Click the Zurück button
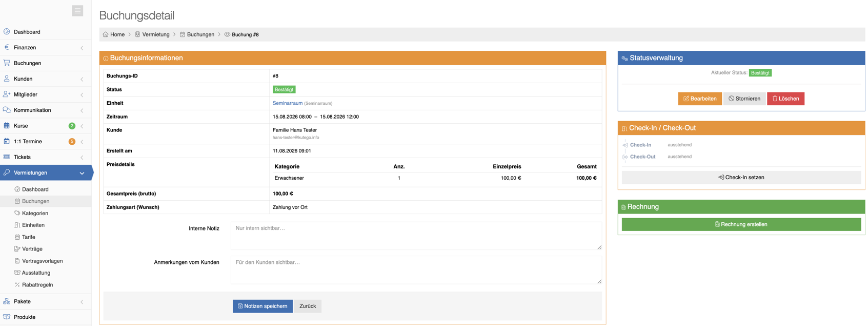The image size is (868, 326). click(308, 306)
